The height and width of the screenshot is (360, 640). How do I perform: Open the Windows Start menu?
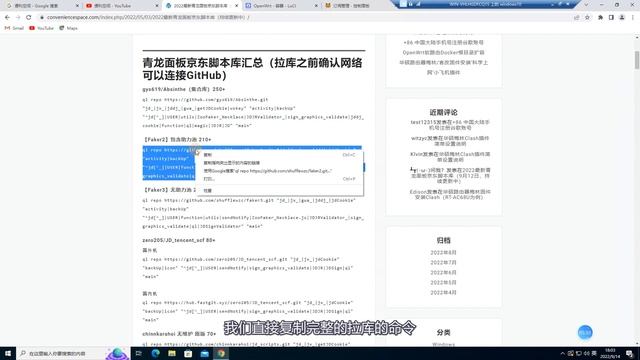(x=8, y=353)
